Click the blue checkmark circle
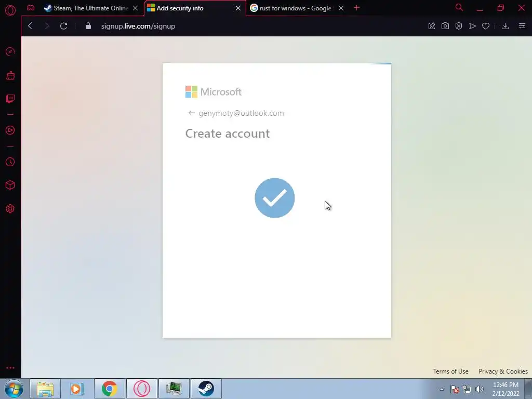The height and width of the screenshot is (399, 532). (x=274, y=198)
